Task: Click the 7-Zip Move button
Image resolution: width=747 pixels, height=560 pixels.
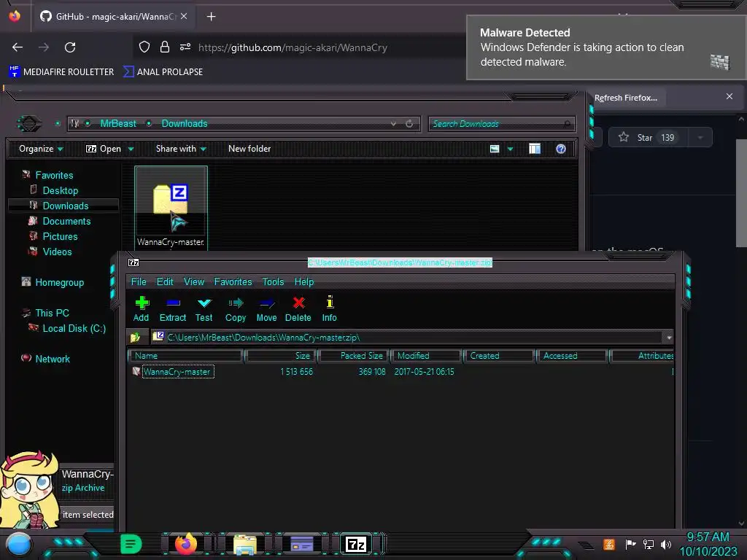Action: coord(266,309)
